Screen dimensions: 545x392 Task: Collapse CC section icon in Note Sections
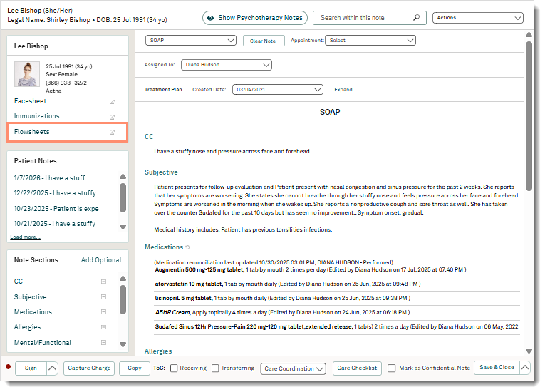103,282
